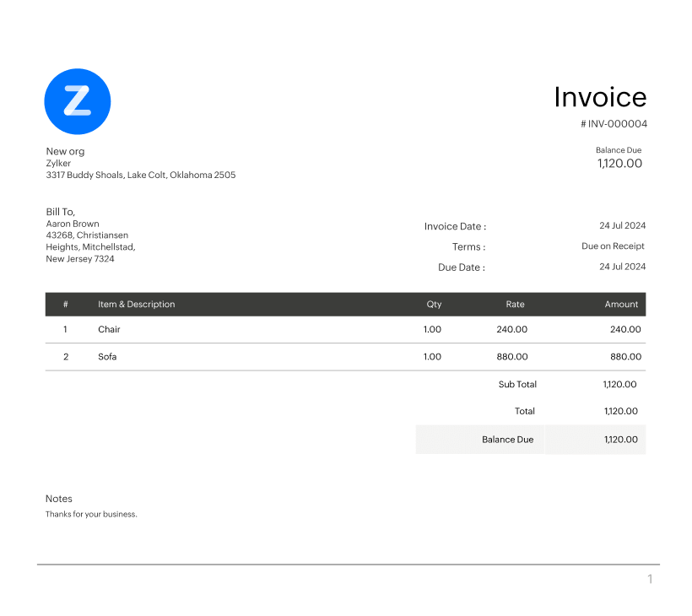The height and width of the screenshot is (616, 692).
Task: Select the Balance Due amount 1,120.00 at top
Action: pos(619,163)
